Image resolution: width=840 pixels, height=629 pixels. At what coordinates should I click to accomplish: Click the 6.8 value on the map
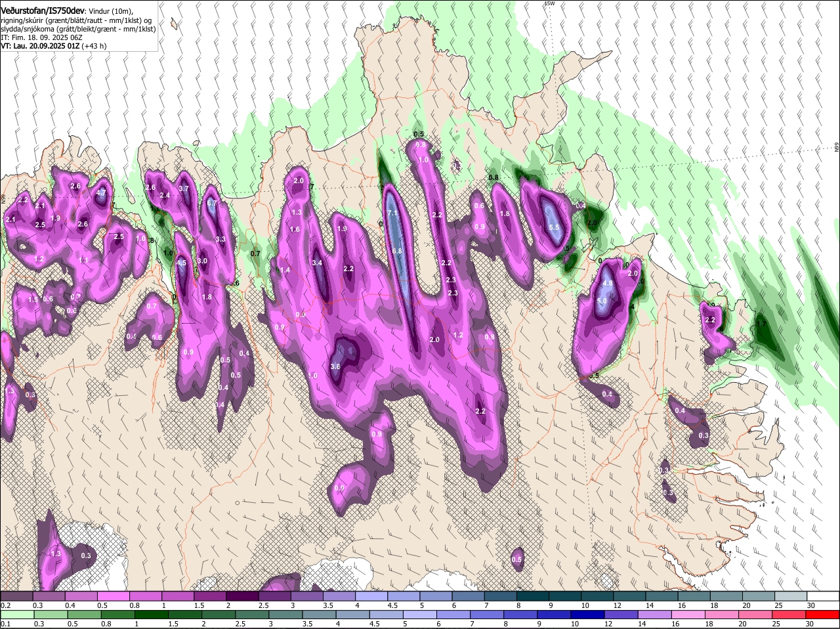397,251
